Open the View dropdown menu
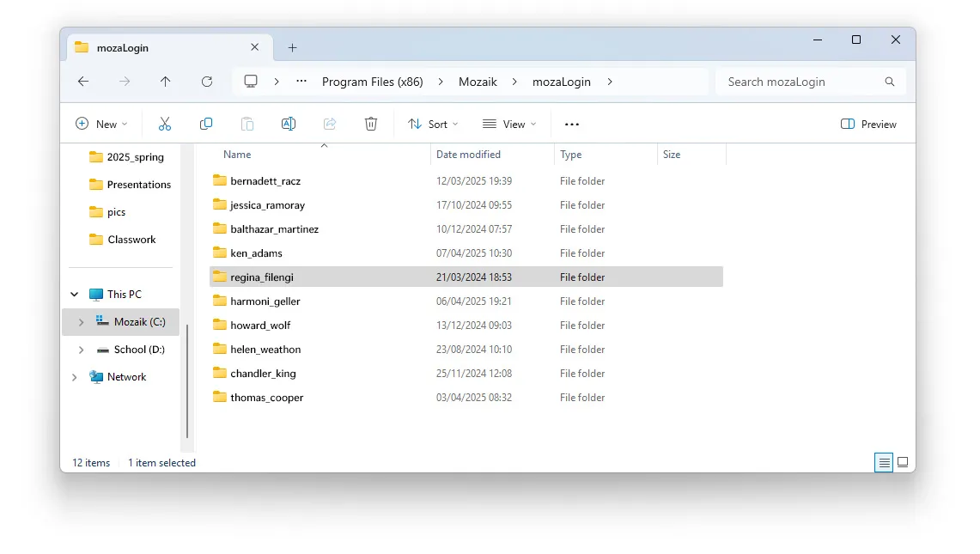 (x=509, y=124)
